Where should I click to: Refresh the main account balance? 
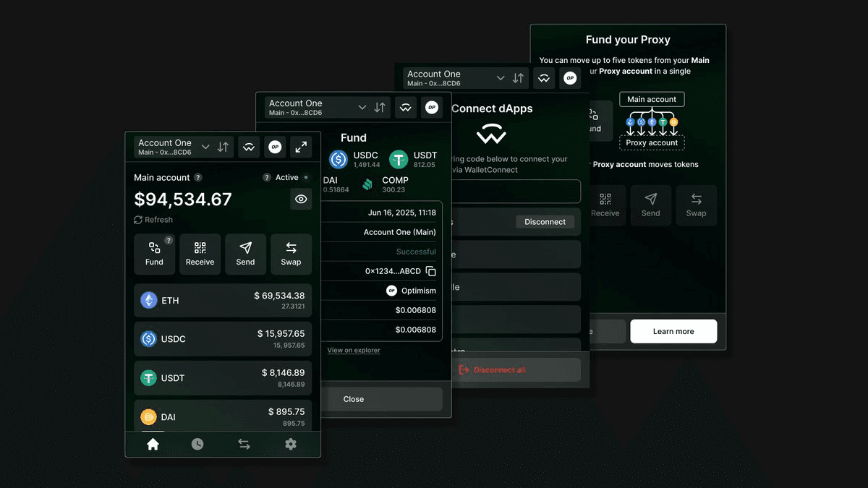(153, 220)
